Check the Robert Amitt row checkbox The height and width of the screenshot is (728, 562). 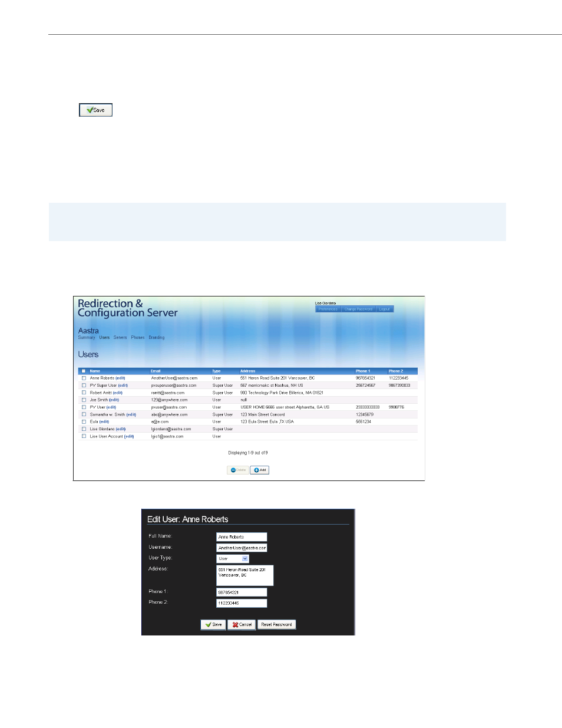click(84, 393)
